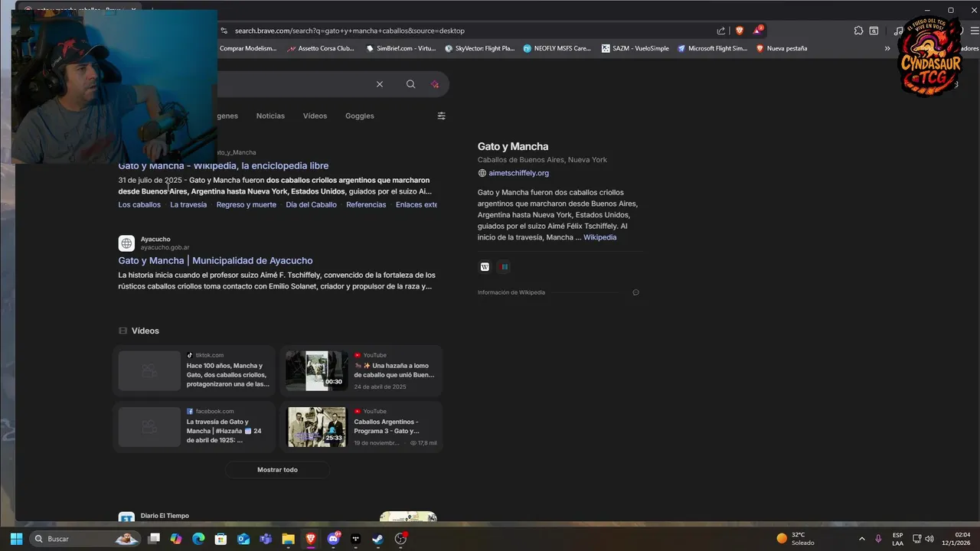Open Wikipedia icon in Gato y Mancha infobox
This screenshot has width=980, height=551.
coord(485,267)
